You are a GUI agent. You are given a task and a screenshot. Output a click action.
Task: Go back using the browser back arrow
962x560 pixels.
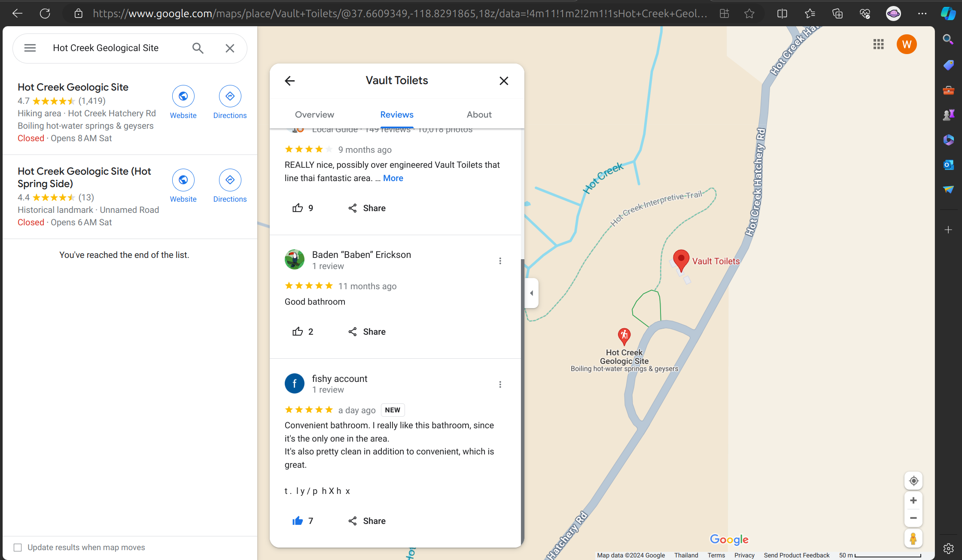click(17, 14)
